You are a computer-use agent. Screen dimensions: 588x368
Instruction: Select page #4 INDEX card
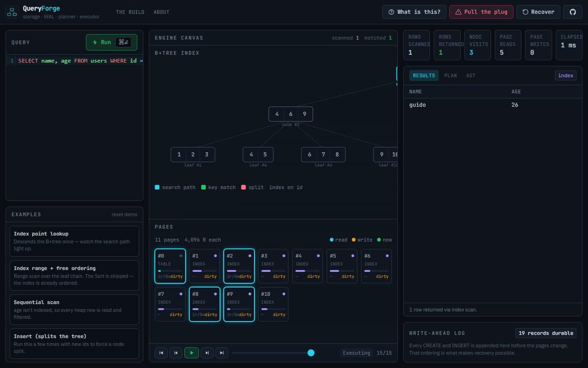307,266
